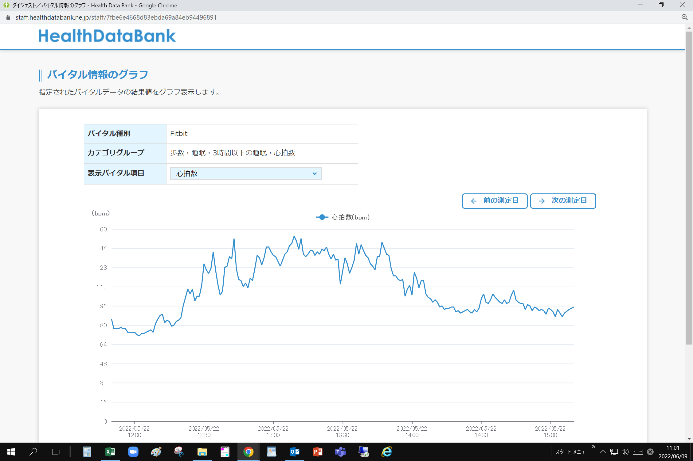Click the browser address bar URL
This screenshot has height=461, width=693.
click(x=116, y=17)
